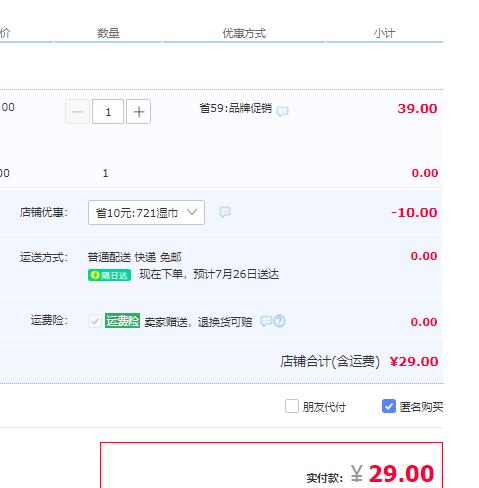Click the chevron arrow in store discount dropdown

coord(192,212)
